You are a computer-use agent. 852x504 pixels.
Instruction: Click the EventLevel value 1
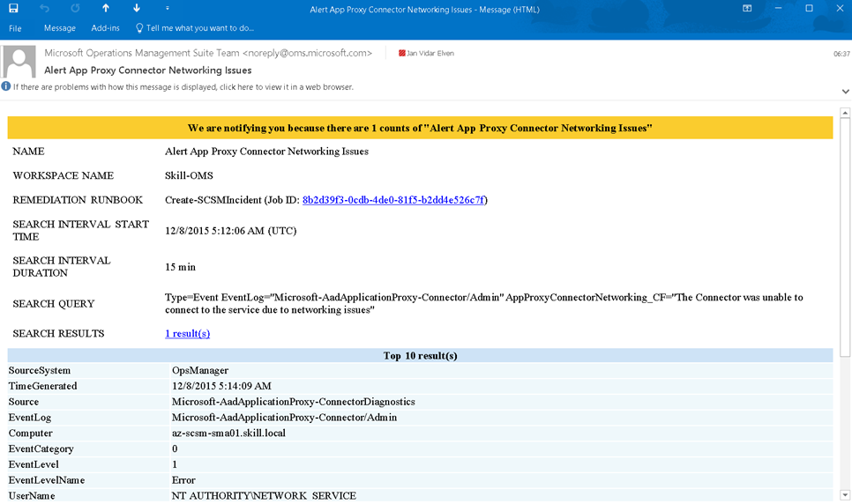[175, 465]
